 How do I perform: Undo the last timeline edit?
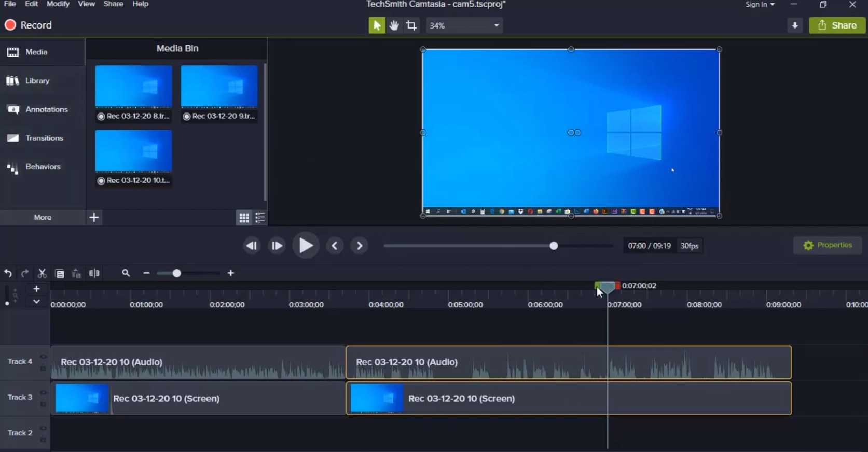[8, 273]
